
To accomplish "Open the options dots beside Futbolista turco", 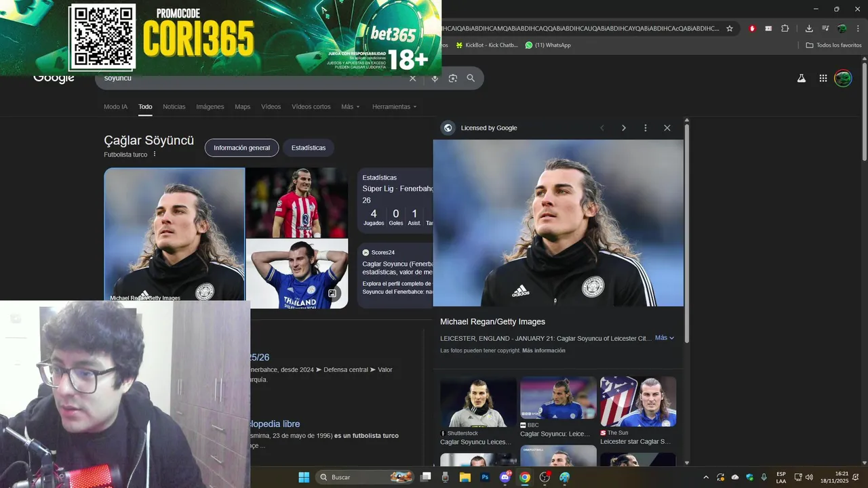I will point(155,154).
